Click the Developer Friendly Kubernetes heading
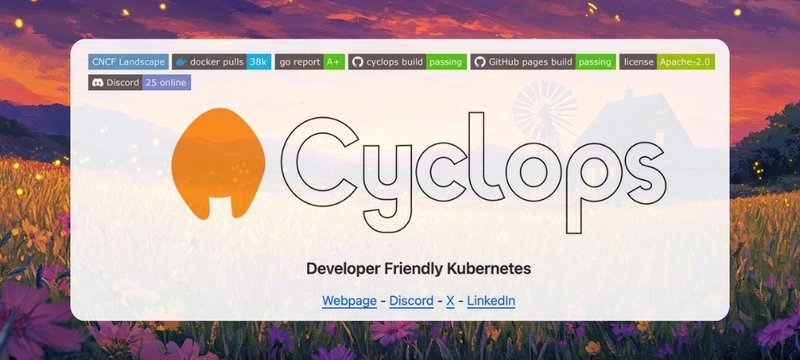Viewport: 800px width, 360px height. point(418,269)
